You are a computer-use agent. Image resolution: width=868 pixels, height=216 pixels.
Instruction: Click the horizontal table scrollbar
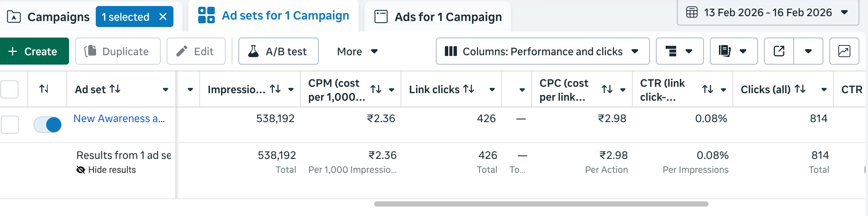click(541, 204)
